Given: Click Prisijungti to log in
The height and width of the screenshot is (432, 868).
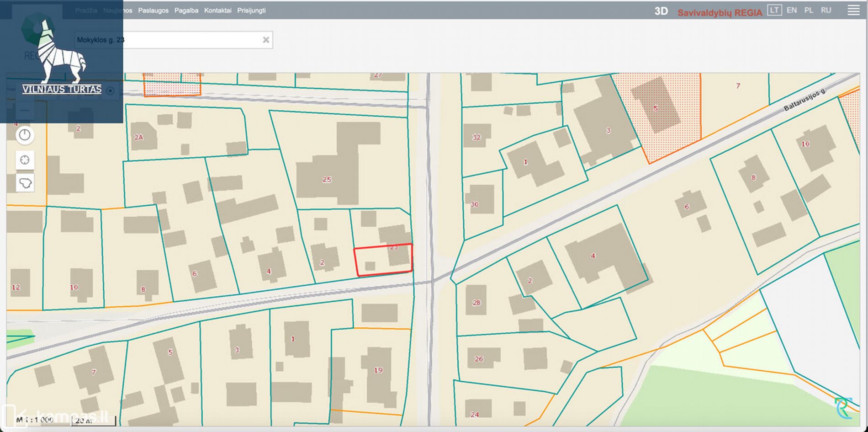Looking at the screenshot, I should pyautogui.click(x=251, y=11).
